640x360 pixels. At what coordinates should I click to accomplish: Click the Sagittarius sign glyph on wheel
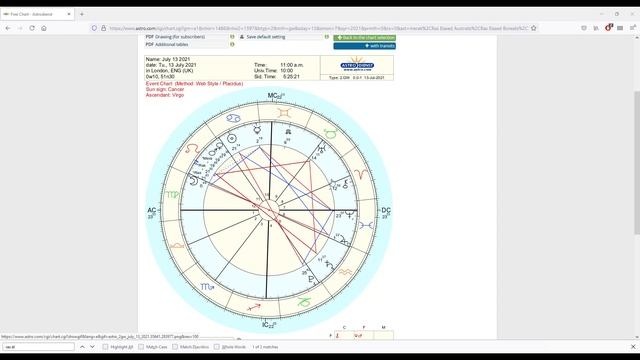[254, 307]
